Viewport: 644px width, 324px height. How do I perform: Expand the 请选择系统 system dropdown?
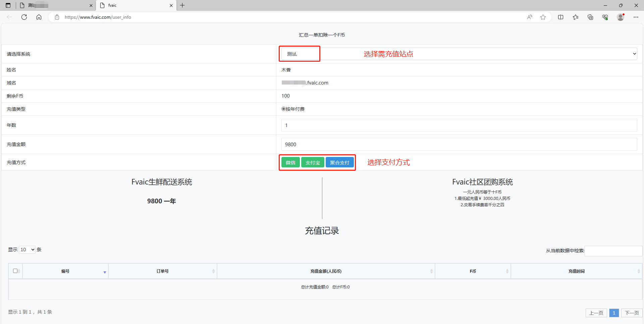(x=459, y=54)
